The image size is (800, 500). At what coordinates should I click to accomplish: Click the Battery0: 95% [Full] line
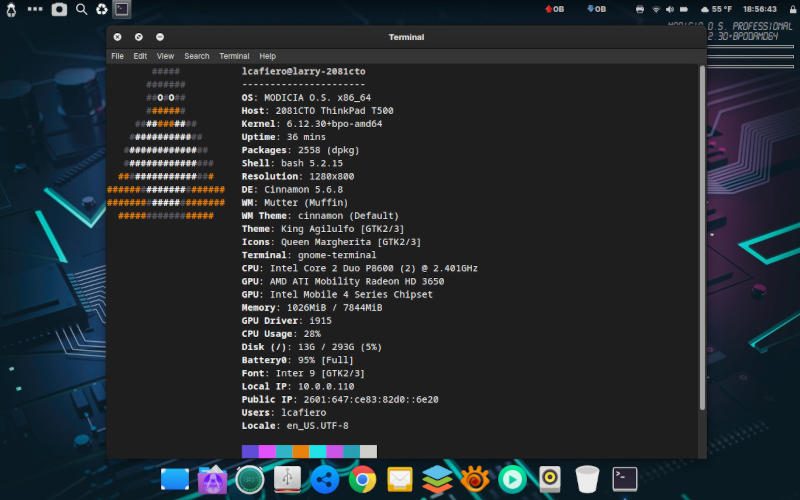coord(298,360)
